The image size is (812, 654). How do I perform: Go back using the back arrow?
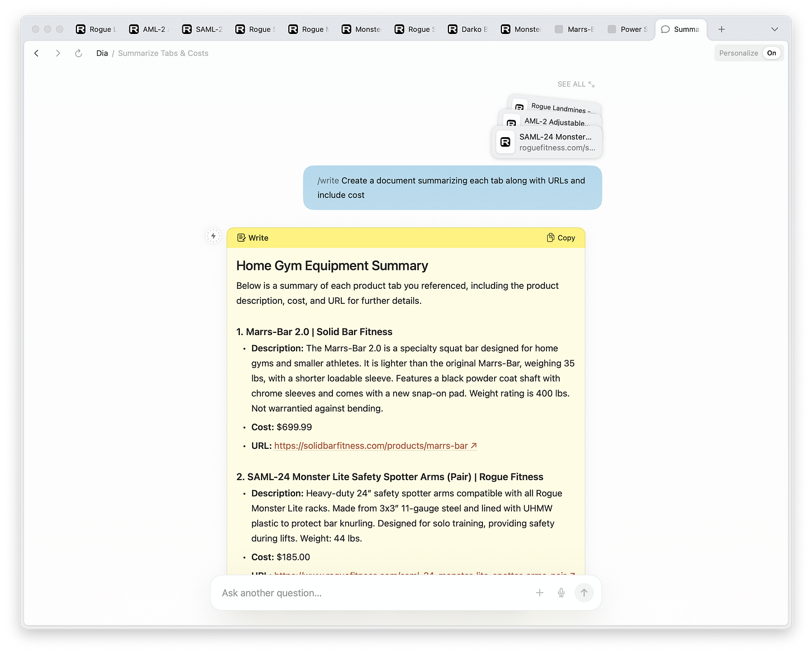(x=36, y=53)
